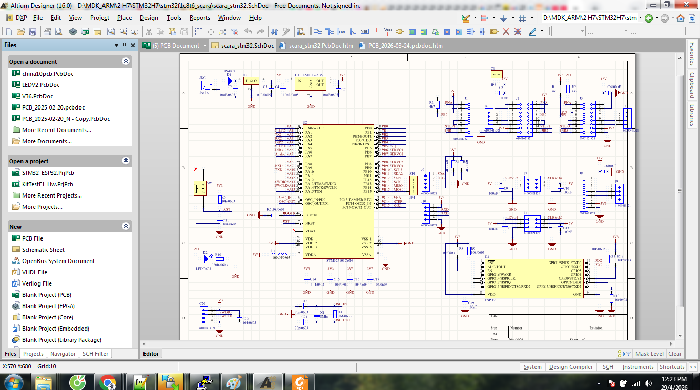Screen dimensions: 700x390
Task: Click the blue down arrow power source icon
Action: [x=503, y=18]
